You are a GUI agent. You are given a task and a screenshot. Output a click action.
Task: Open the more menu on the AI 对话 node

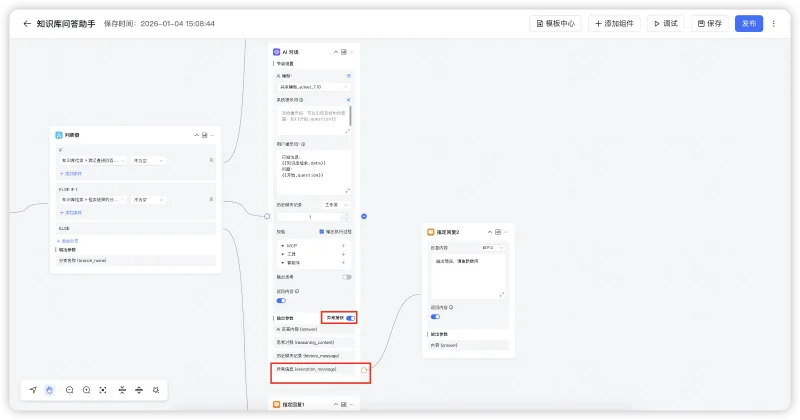click(x=352, y=52)
